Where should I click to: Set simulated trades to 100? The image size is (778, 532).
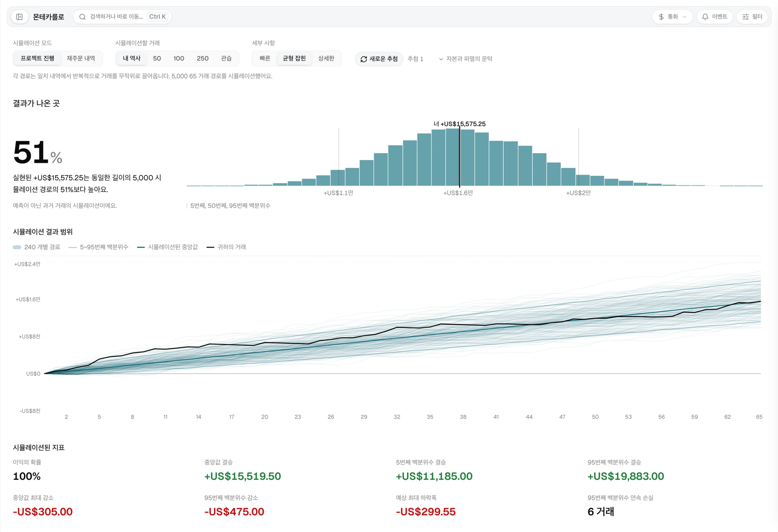pyautogui.click(x=179, y=58)
